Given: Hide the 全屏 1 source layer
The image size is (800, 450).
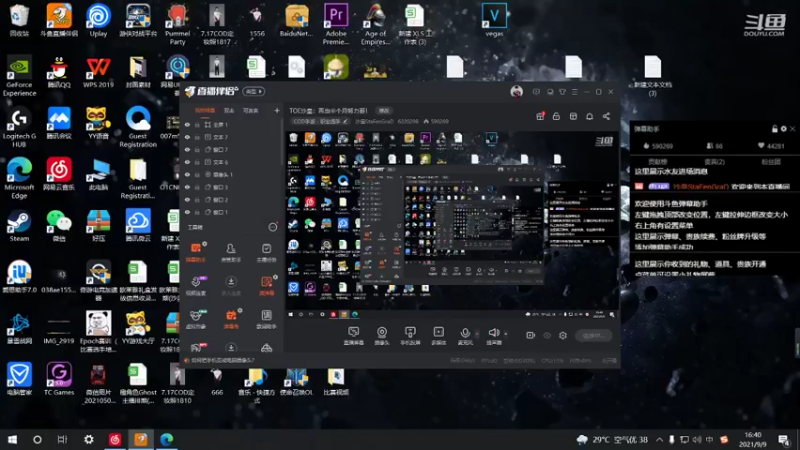Looking at the screenshot, I should point(187,124).
